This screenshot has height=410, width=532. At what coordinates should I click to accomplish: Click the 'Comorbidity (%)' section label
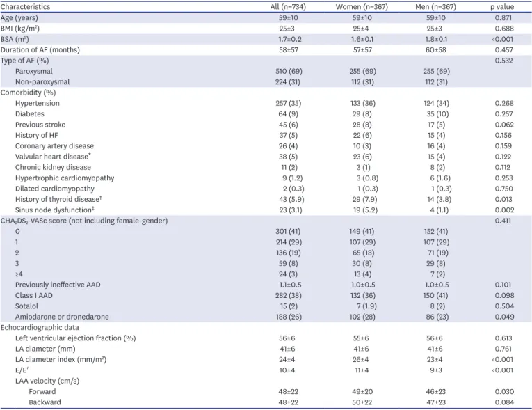point(28,93)
